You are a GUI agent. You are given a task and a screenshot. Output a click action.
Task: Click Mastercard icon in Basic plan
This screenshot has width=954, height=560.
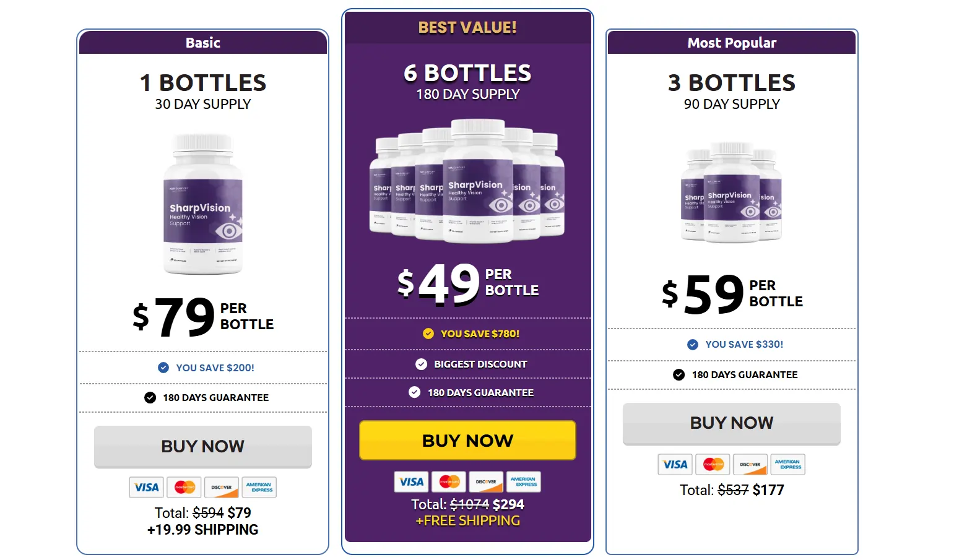[184, 488]
